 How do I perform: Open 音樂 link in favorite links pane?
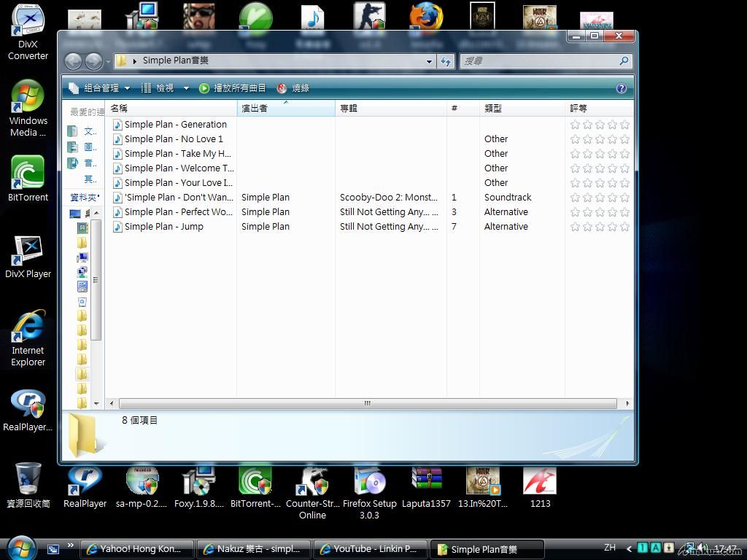click(82, 163)
